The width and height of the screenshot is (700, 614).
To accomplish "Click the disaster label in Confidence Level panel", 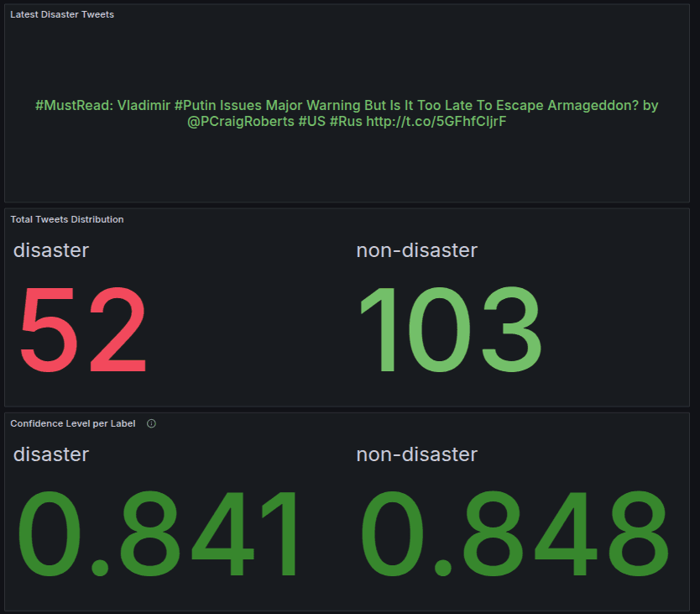I will pos(51,454).
